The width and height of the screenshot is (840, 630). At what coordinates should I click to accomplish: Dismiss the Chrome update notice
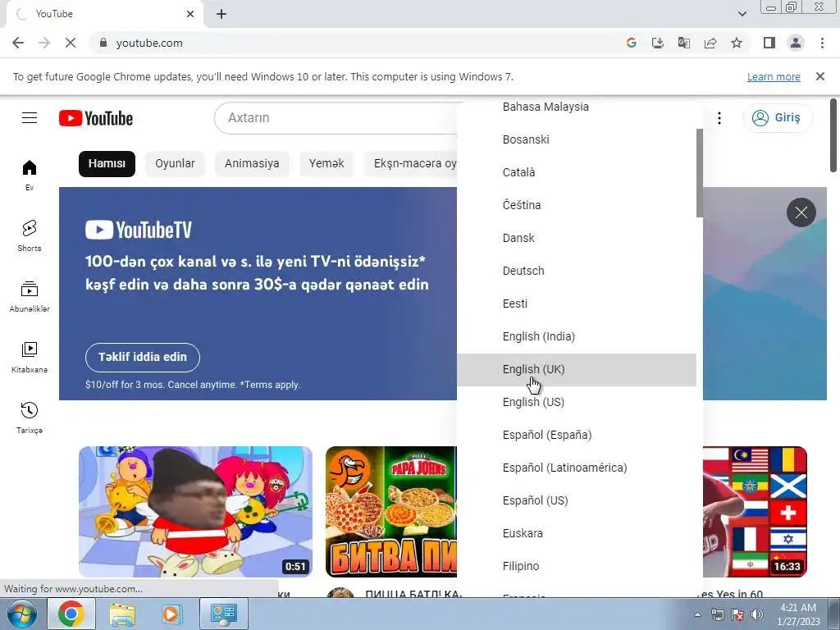pyautogui.click(x=819, y=76)
